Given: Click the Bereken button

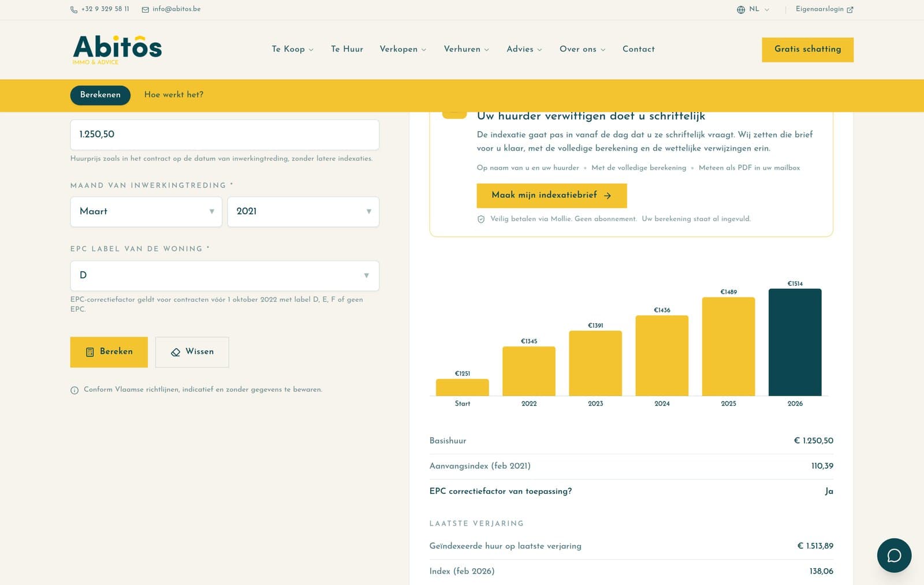Looking at the screenshot, I should click(109, 352).
